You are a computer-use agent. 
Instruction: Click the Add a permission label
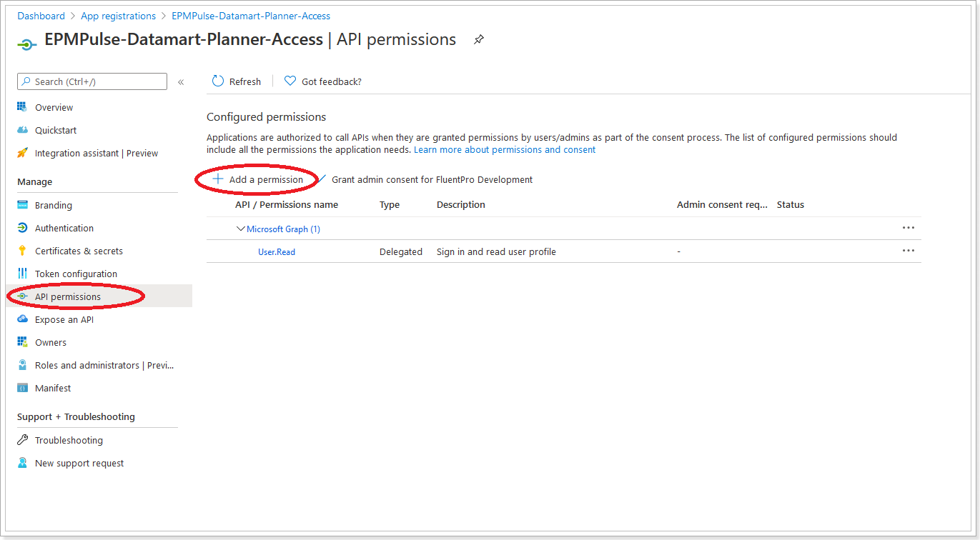[266, 179]
